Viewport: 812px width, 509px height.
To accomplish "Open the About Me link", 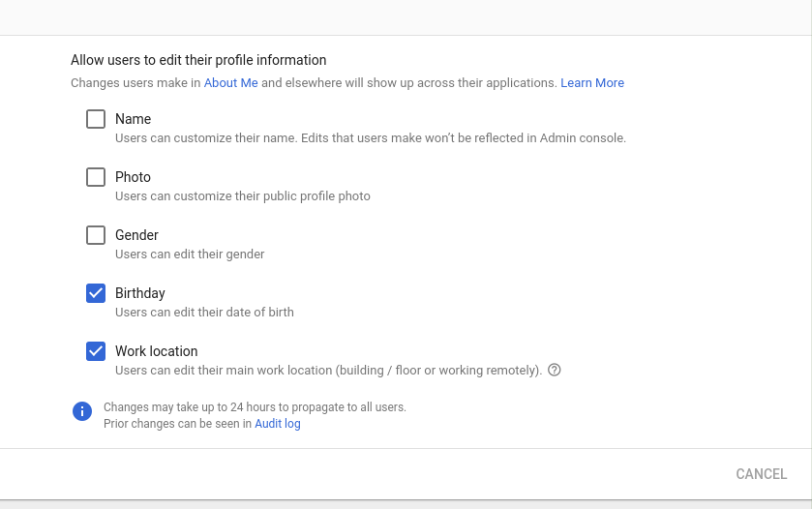I will pos(230,83).
